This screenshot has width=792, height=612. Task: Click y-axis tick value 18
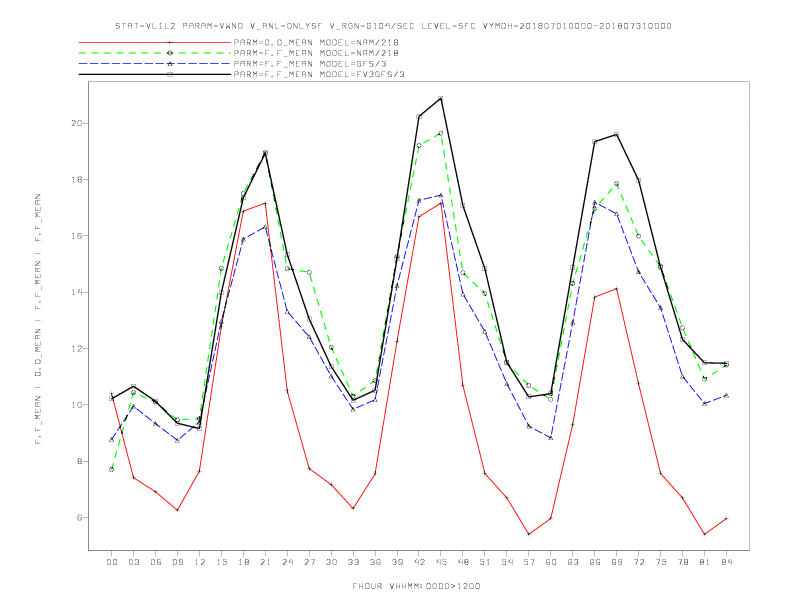(x=76, y=179)
